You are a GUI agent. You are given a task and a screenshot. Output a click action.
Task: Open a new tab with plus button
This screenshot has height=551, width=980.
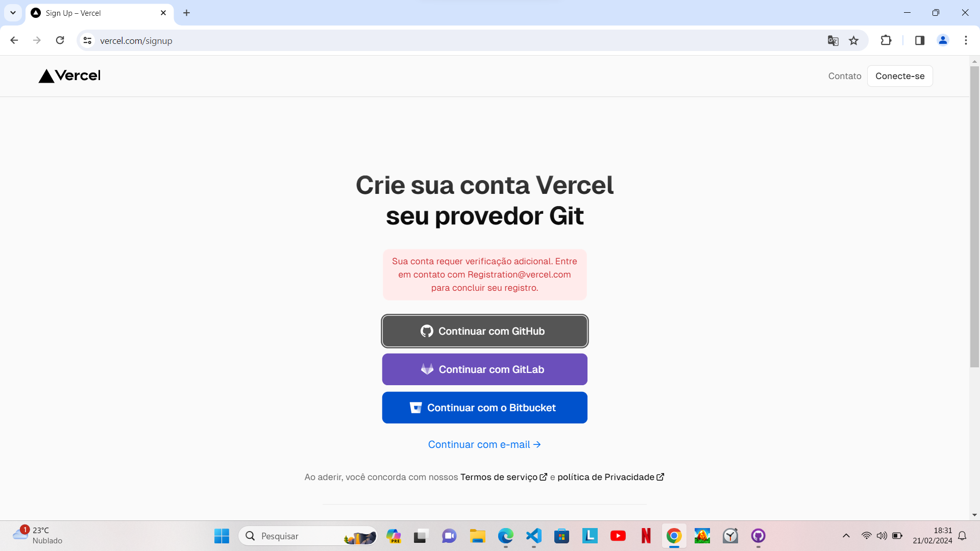186,13
